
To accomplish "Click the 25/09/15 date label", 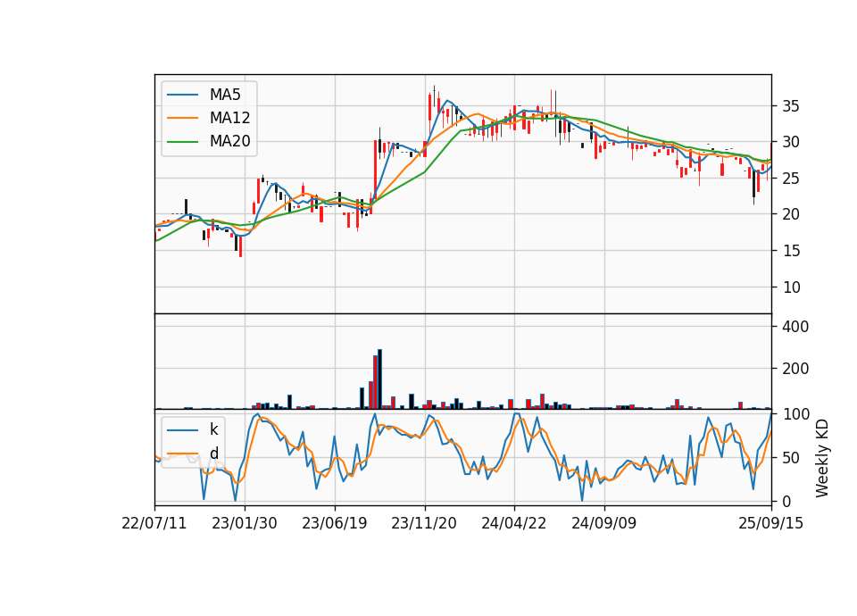I will (770, 523).
